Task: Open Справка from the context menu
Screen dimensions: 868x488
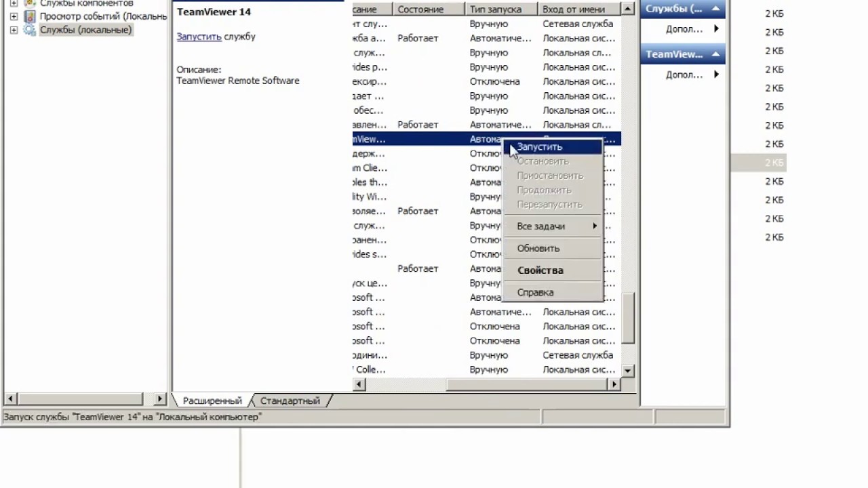Action: pos(553,292)
